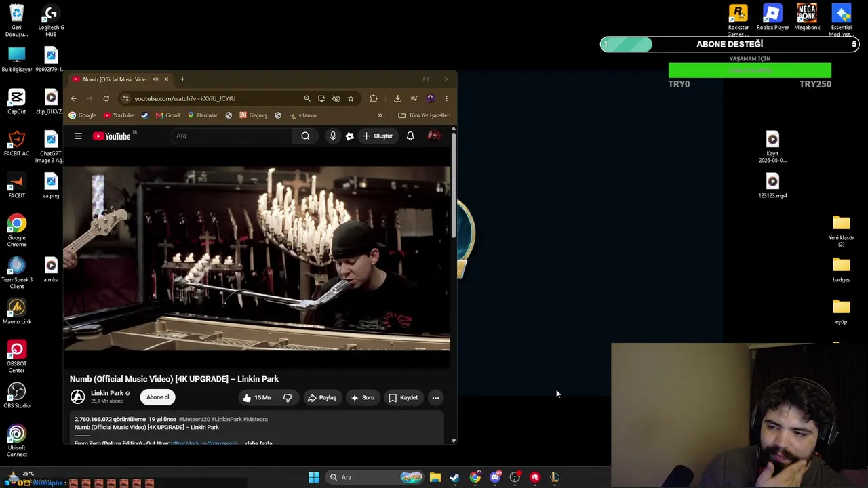Open Discord from the taskbar

coord(495,477)
